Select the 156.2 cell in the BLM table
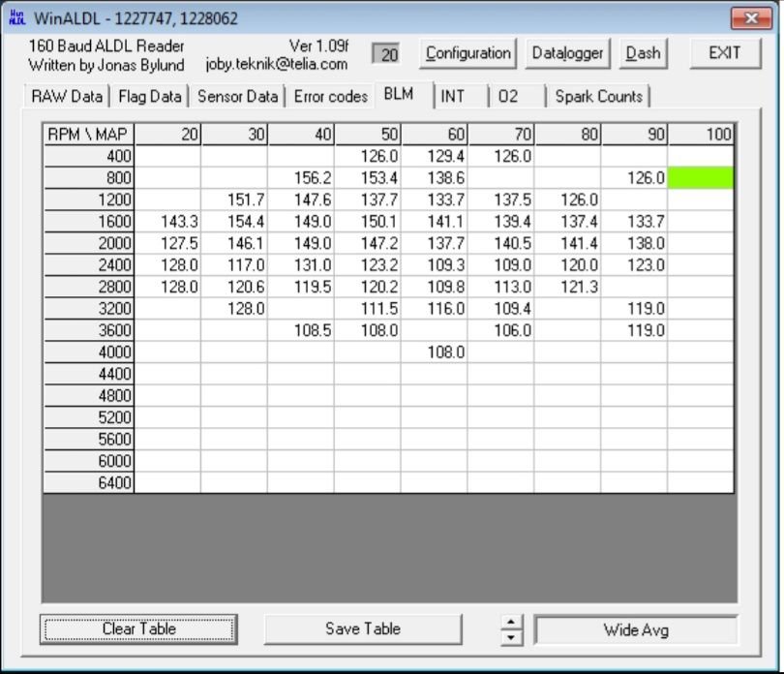784x674 pixels. click(301, 177)
